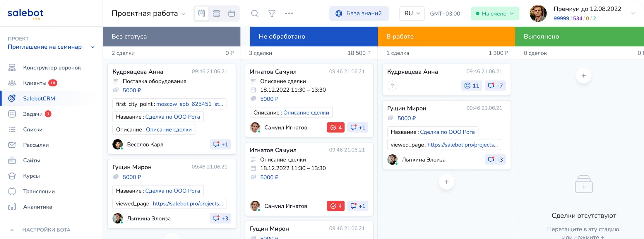644x239 pixels.
Task: Click the unknown assignee question mark icon
Action: click(x=392, y=86)
